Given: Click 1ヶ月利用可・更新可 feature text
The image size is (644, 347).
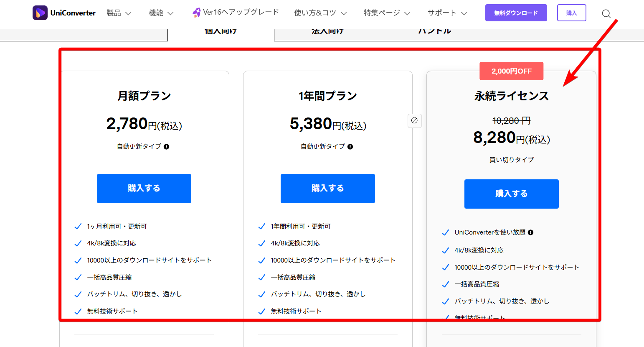Looking at the screenshot, I should click(117, 227).
